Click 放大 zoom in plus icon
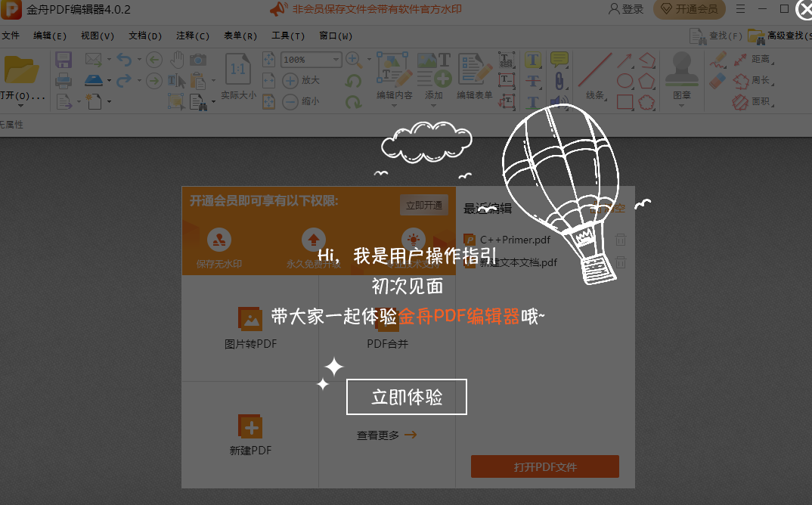This screenshot has height=505, width=812. (290, 81)
